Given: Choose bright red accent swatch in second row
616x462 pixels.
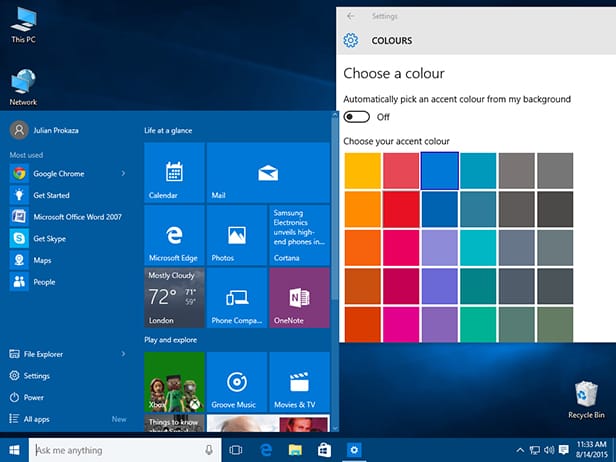Looking at the screenshot, I should (401, 209).
